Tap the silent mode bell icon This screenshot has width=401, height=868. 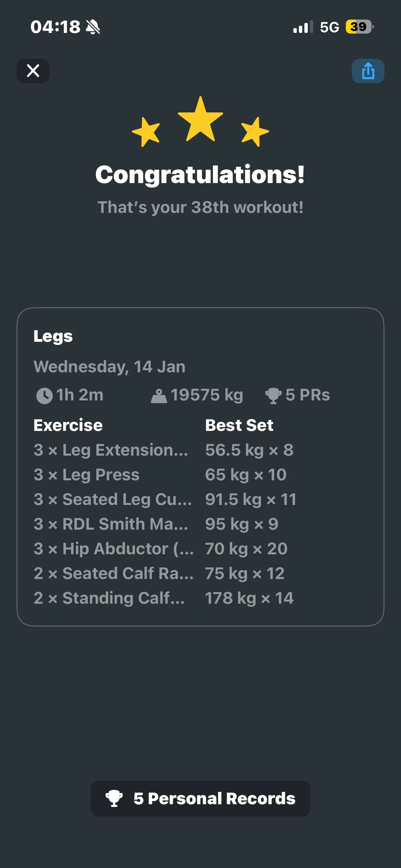[93, 27]
